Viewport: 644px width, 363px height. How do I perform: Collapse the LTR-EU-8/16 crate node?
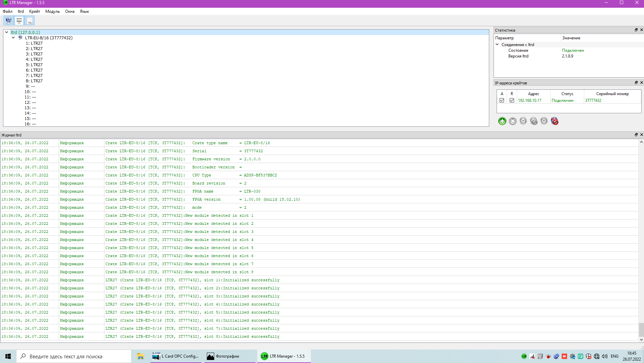click(13, 38)
